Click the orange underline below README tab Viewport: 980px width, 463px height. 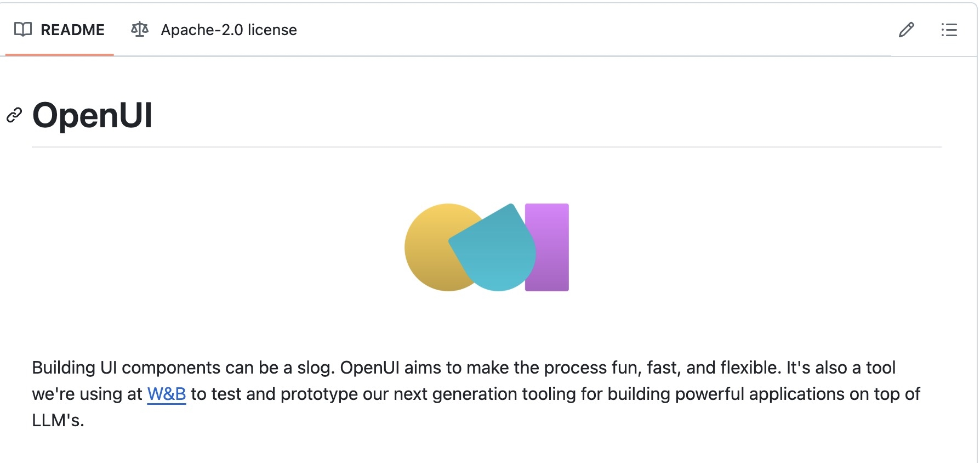click(x=60, y=54)
